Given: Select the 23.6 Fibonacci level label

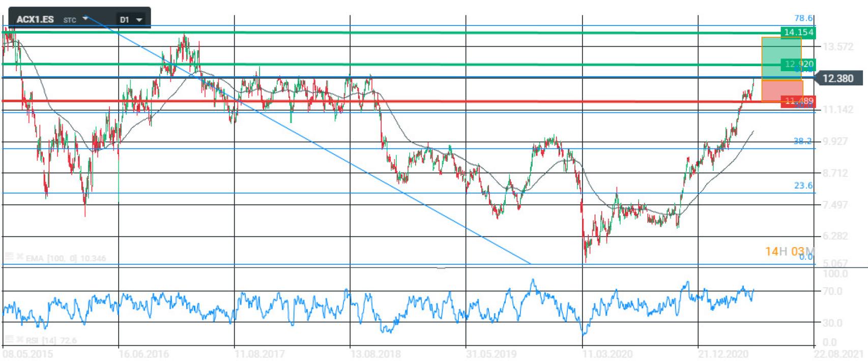Looking at the screenshot, I should [x=803, y=186].
